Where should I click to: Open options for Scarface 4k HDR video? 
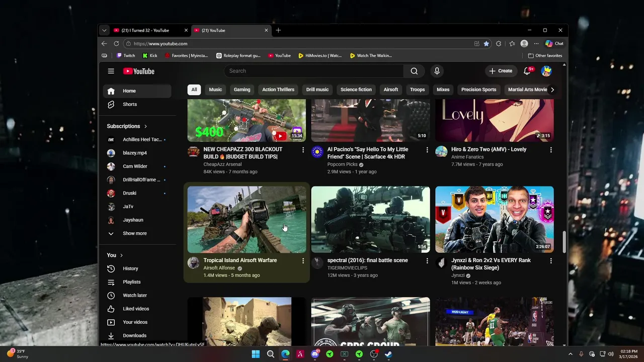(427, 150)
